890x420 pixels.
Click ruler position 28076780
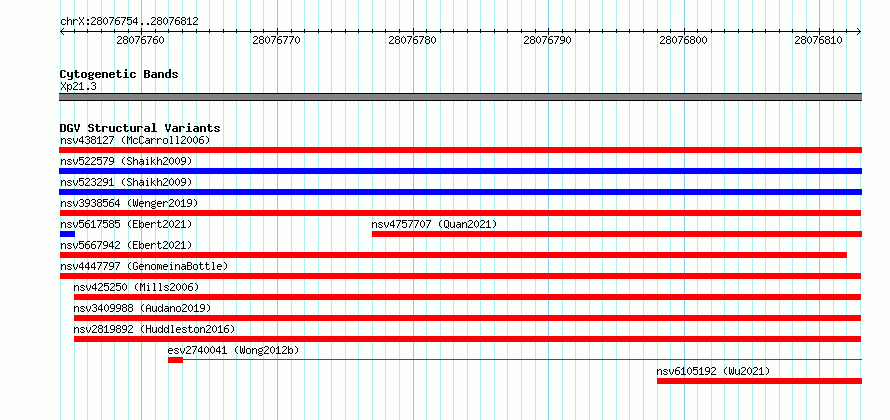click(413, 40)
